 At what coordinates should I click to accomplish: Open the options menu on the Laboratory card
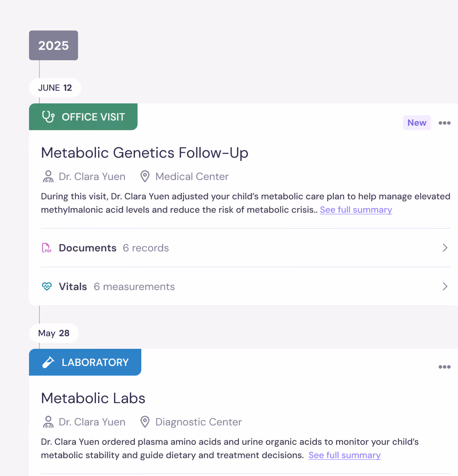[445, 367]
